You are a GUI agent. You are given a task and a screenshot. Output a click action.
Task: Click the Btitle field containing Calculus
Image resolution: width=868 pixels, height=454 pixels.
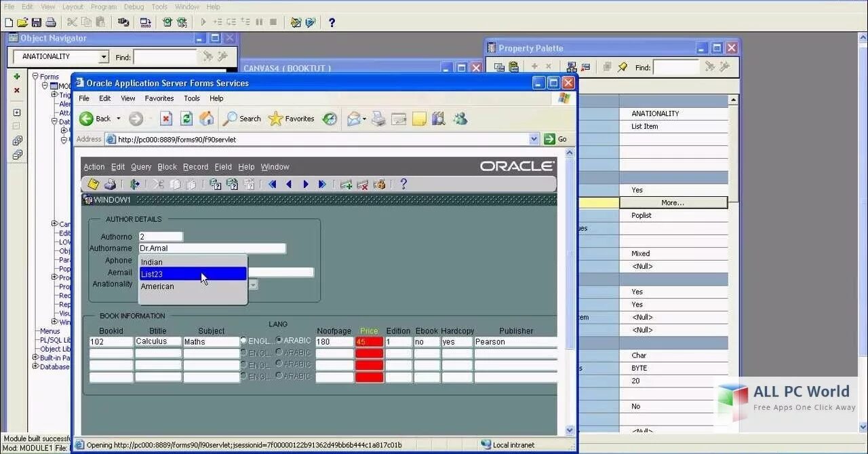coord(158,342)
